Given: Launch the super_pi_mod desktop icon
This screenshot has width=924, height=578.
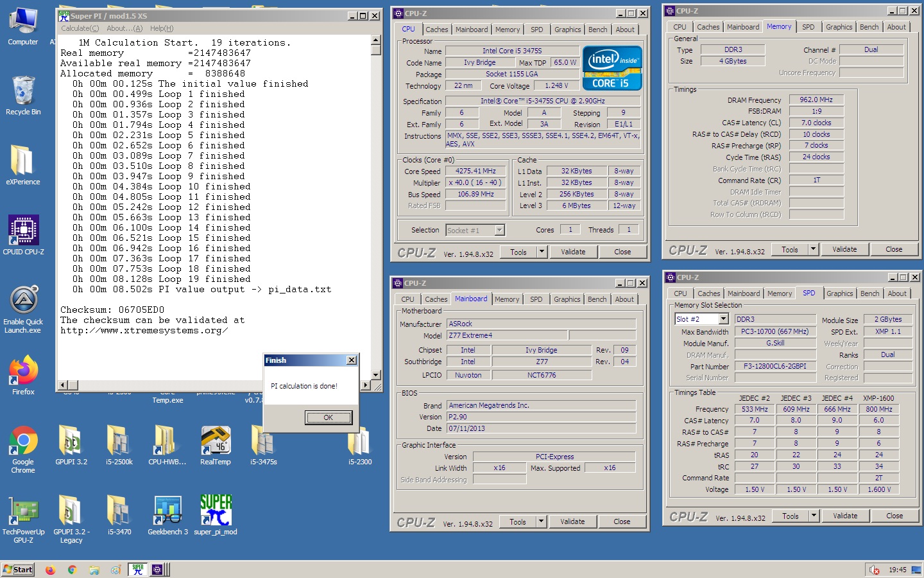Looking at the screenshot, I should tap(216, 515).
